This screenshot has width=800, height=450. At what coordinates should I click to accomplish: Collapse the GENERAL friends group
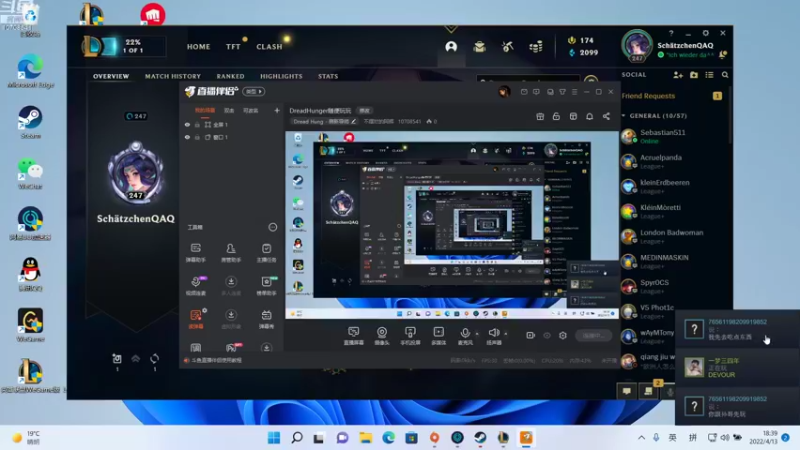point(623,116)
